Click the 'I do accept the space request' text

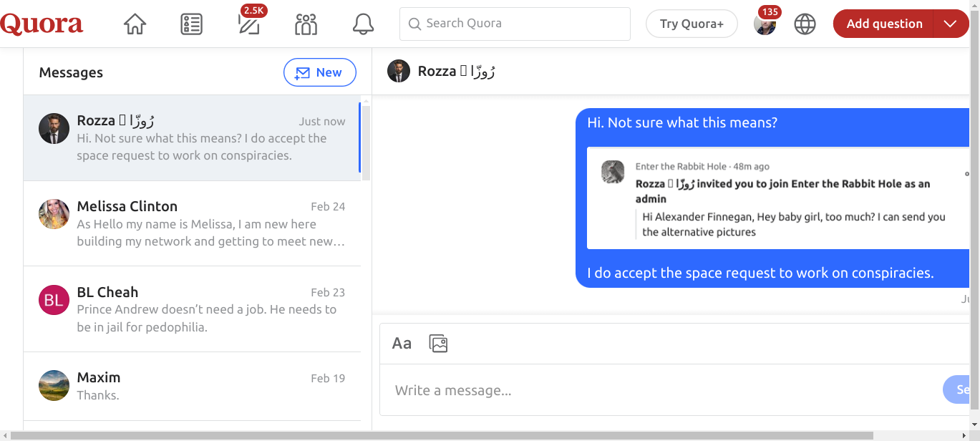point(760,273)
